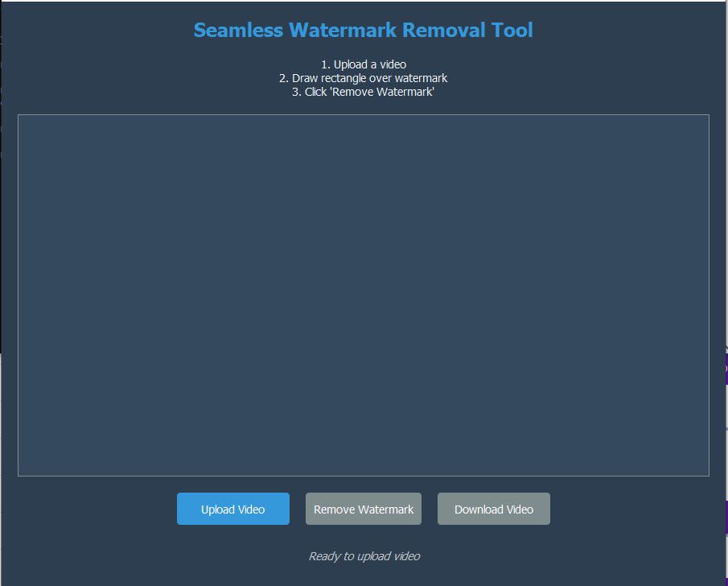Select the 'Seamless Watermark Removal Tool' heading
This screenshot has height=586, width=728.
(363, 31)
